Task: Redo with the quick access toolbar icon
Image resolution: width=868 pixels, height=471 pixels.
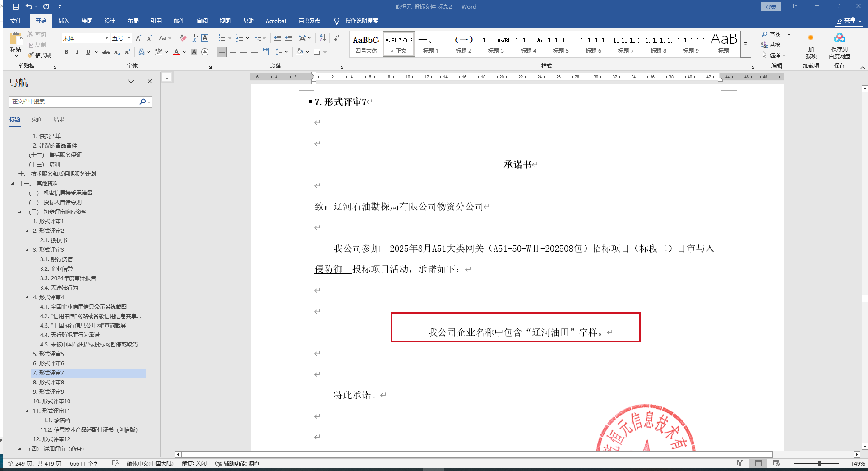Action: (46, 7)
